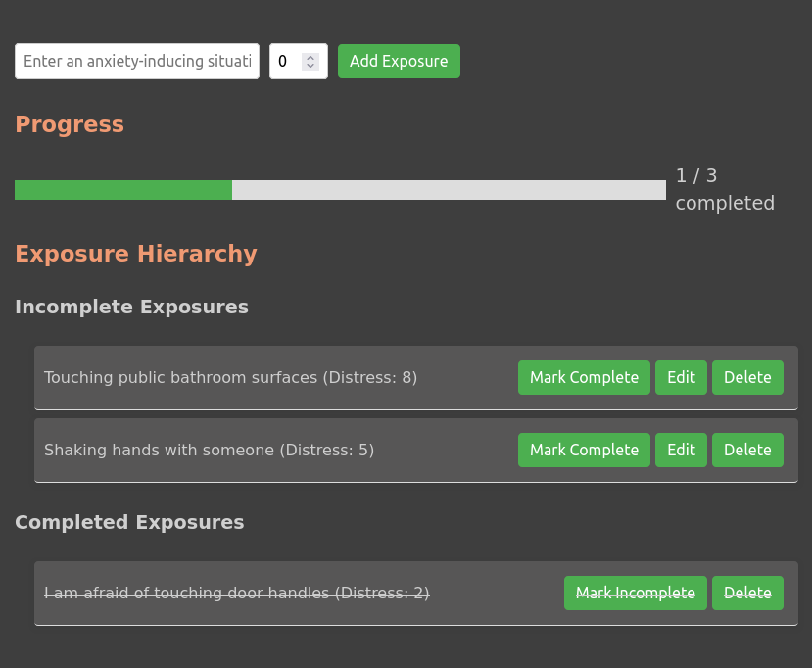This screenshot has width=812, height=668.
Task: Click the 'Completed Exposures' subheading
Action: coord(129,522)
